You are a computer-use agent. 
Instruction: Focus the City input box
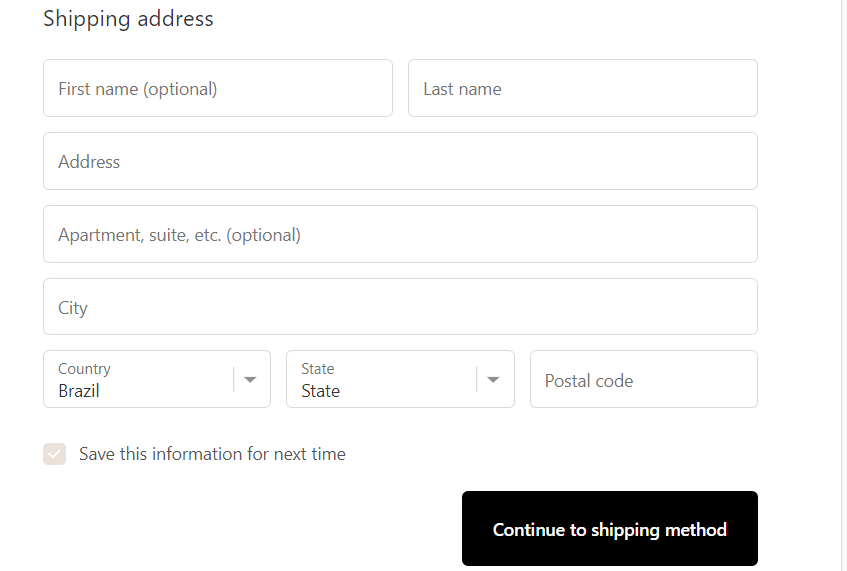400,307
